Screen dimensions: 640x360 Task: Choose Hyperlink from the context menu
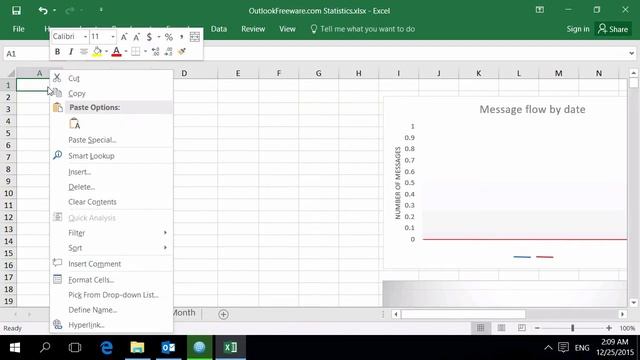point(111,325)
